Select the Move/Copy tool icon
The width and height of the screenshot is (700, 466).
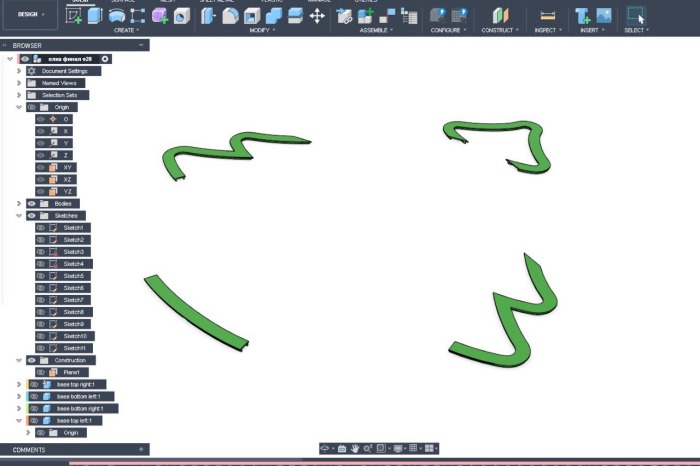[317, 16]
